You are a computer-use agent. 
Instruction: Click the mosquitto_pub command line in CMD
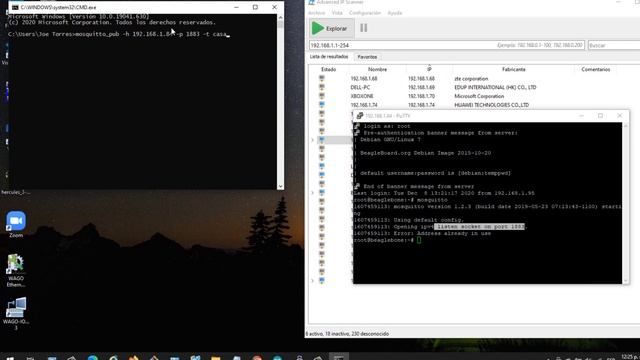(x=119, y=34)
